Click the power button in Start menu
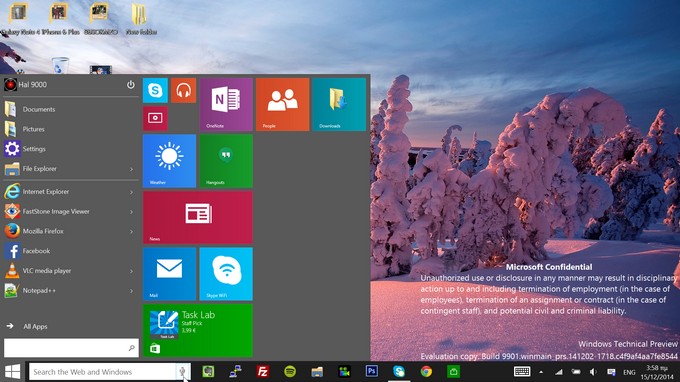Viewport: 680px width, 382px height. coord(131,85)
